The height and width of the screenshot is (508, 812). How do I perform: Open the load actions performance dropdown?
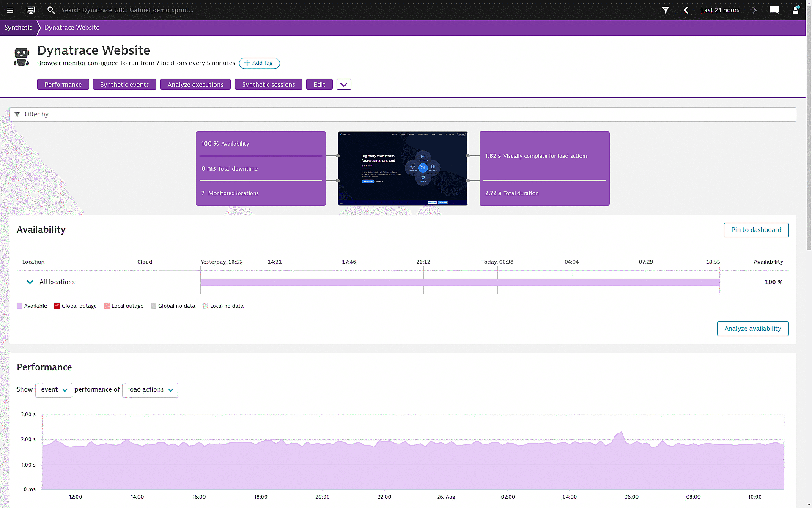coord(150,389)
